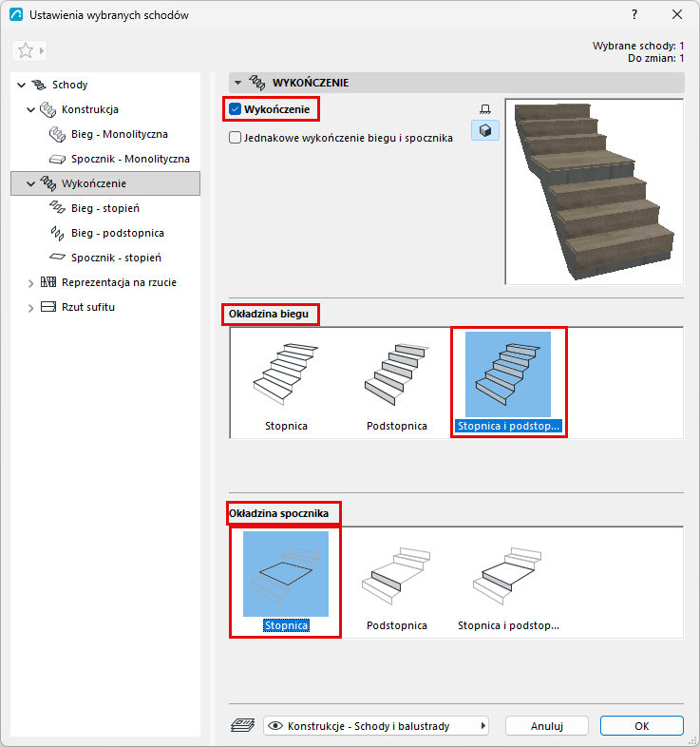Click the 'Okładzina biegu' heading

coord(269,314)
